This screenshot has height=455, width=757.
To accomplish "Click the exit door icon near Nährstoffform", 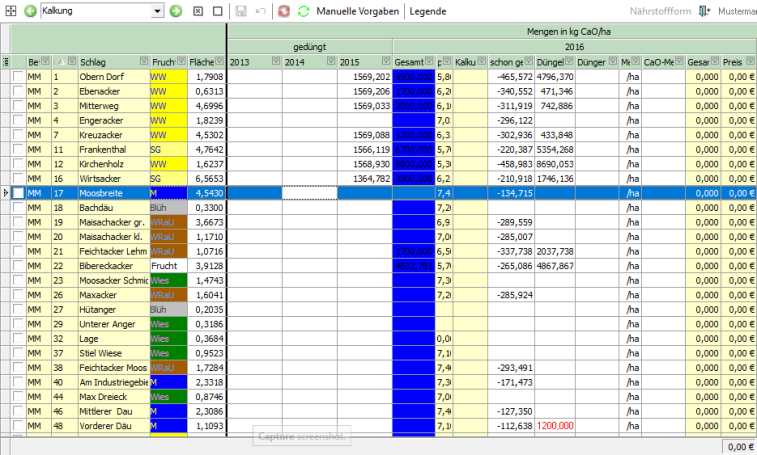I will coord(704,11).
